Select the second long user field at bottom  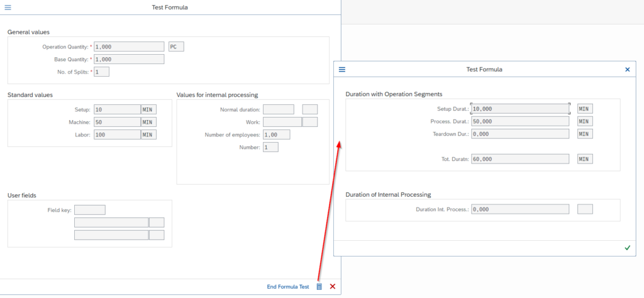coord(111,235)
